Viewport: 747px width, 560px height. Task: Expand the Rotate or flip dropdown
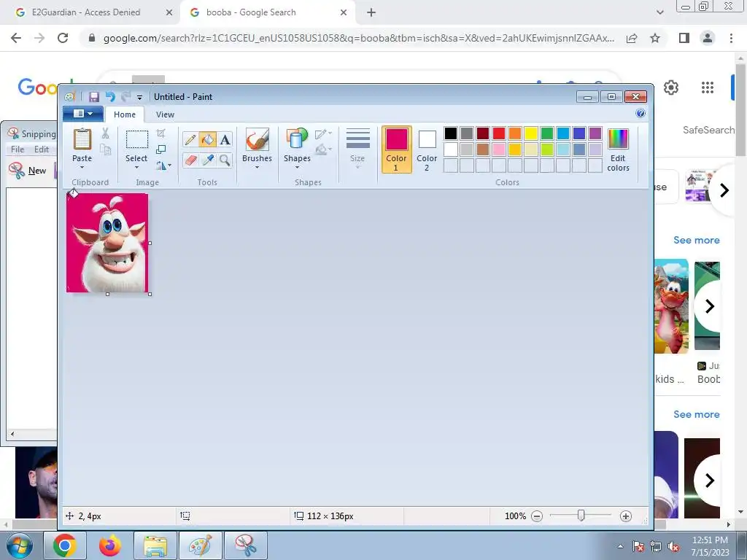pyautogui.click(x=163, y=166)
